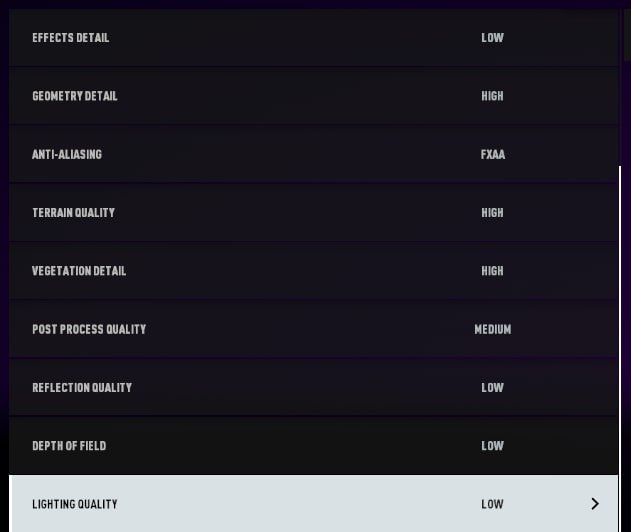Click the Lighting Quality label

pos(75,504)
